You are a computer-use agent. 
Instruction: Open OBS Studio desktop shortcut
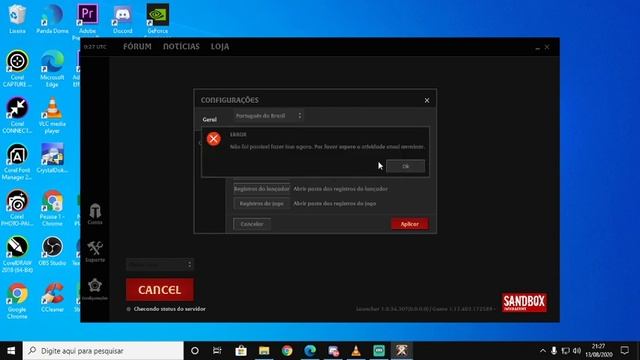tap(52, 251)
